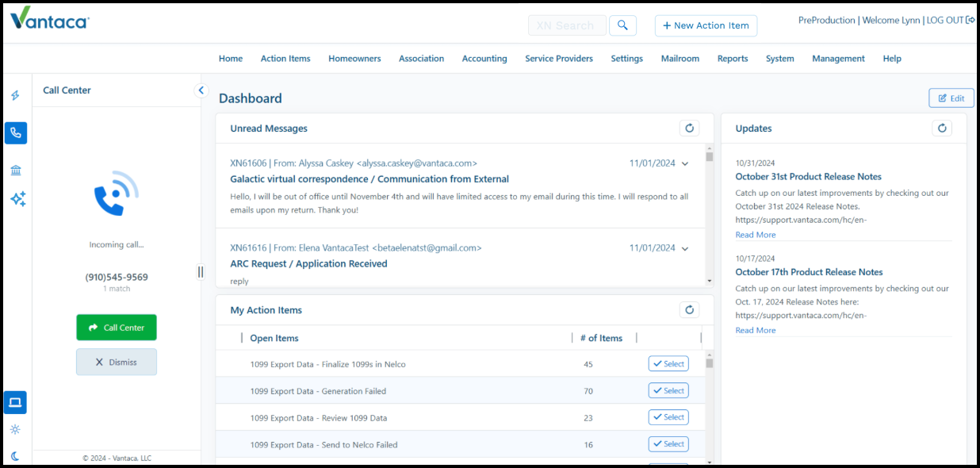This screenshot has height=468, width=980.
Task: Click the magnifying glass search button
Action: point(623,25)
